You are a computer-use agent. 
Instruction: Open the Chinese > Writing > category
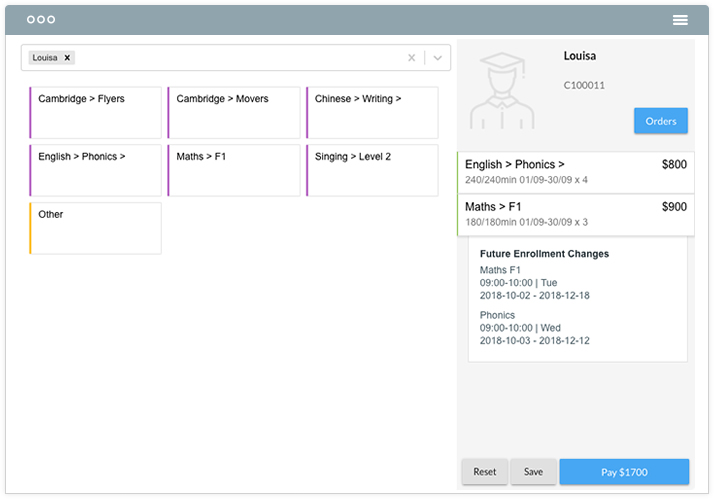(372, 112)
